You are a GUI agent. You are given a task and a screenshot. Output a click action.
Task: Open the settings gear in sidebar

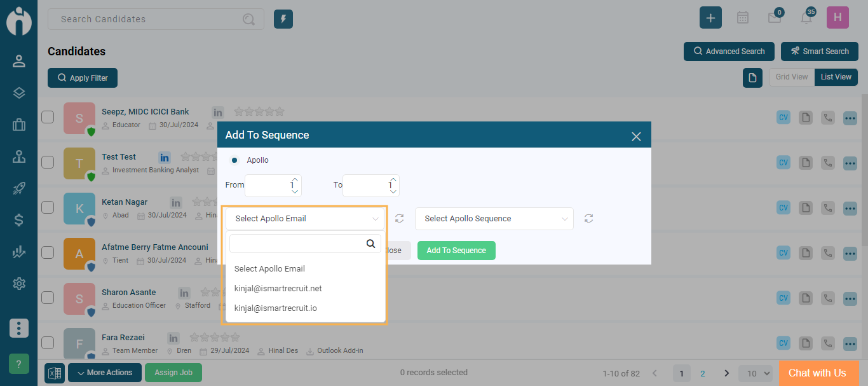[19, 284]
